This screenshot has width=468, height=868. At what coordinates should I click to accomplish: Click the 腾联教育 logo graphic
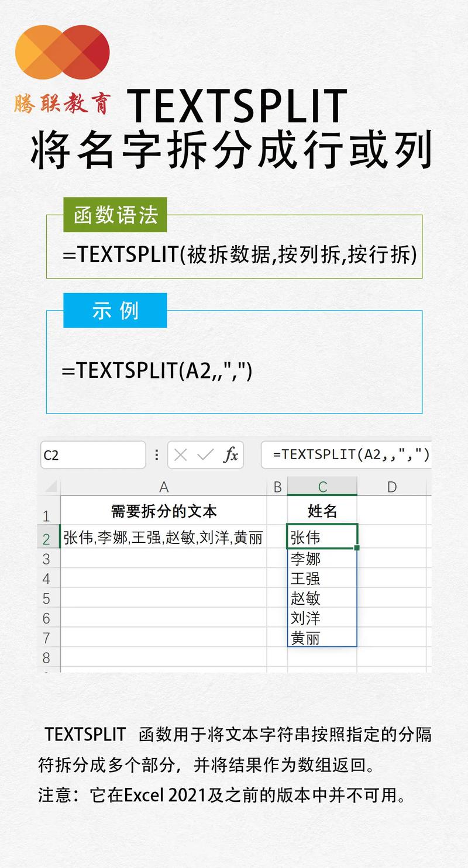tap(61, 53)
